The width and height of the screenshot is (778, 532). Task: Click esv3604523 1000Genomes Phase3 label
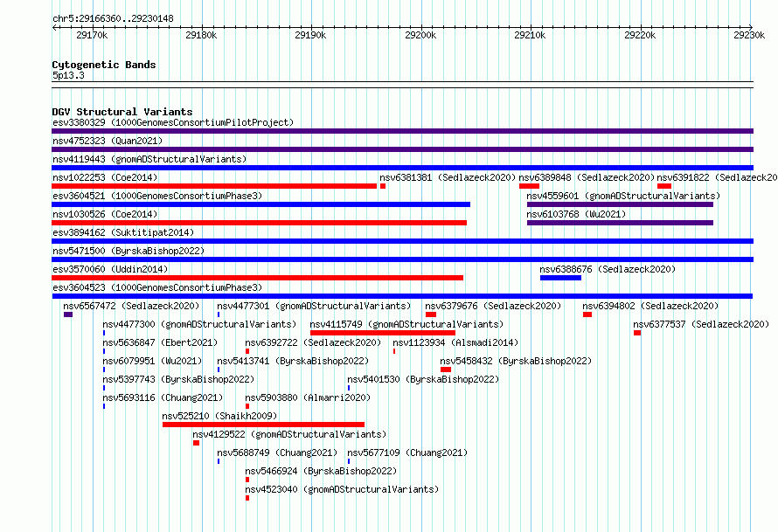coord(157,287)
